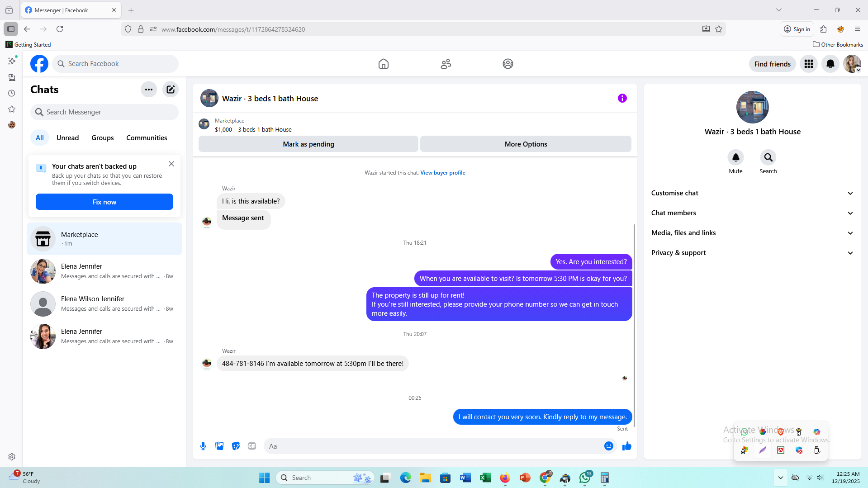Screen dimensions: 868x488
Task: Open a new browser tab
Action: coord(131,10)
